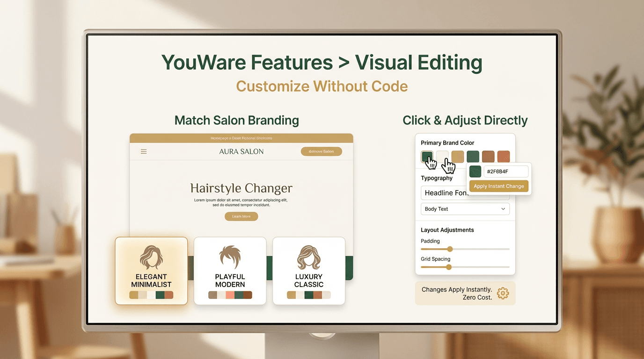Viewport: 644px width, 359px height.
Task: Click the Lorem ipsum paragraph in preview
Action: (x=241, y=202)
